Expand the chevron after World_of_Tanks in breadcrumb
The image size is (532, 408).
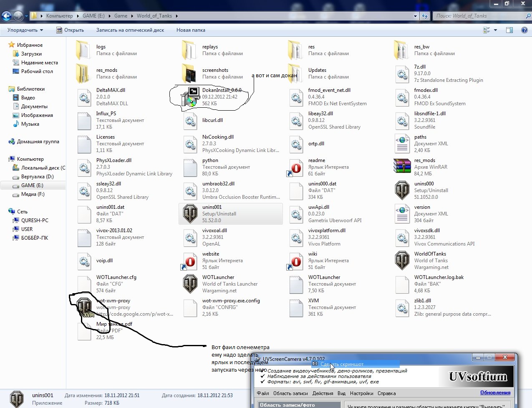pyautogui.click(x=176, y=16)
